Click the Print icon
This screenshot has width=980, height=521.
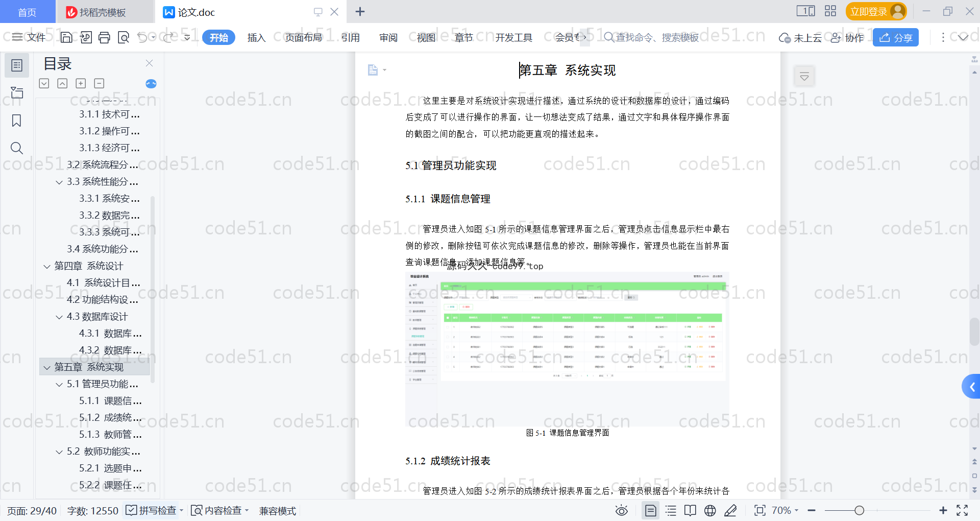tap(104, 37)
